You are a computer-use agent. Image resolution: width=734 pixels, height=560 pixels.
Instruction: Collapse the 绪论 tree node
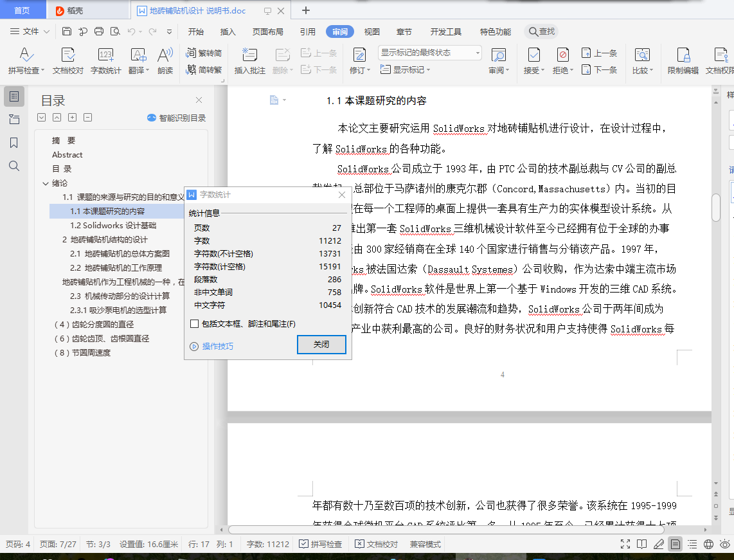tap(46, 183)
